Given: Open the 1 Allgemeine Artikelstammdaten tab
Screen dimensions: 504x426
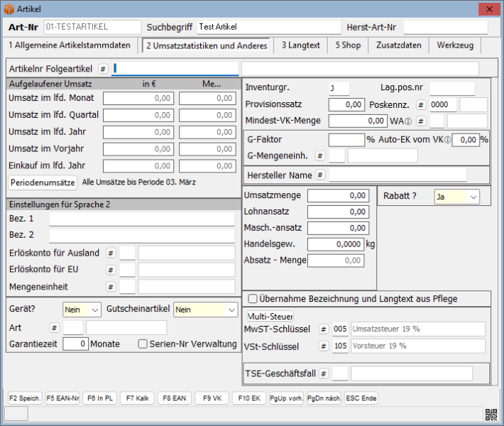Looking at the screenshot, I should pyautogui.click(x=70, y=45).
